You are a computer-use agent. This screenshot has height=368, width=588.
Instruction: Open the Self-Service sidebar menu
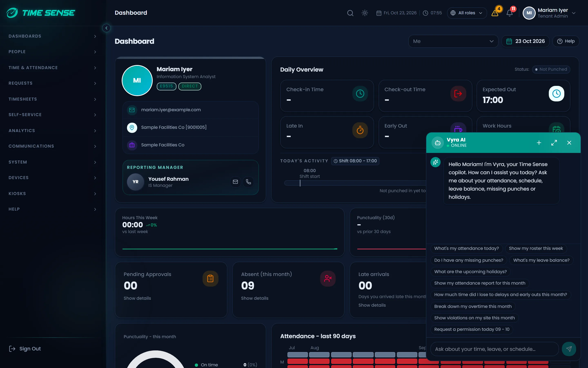click(53, 115)
